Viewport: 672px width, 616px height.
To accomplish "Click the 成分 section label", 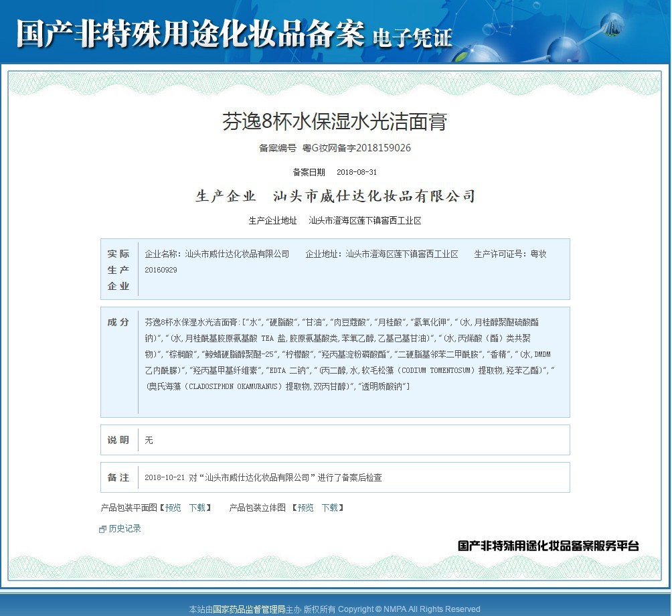I will click(118, 322).
